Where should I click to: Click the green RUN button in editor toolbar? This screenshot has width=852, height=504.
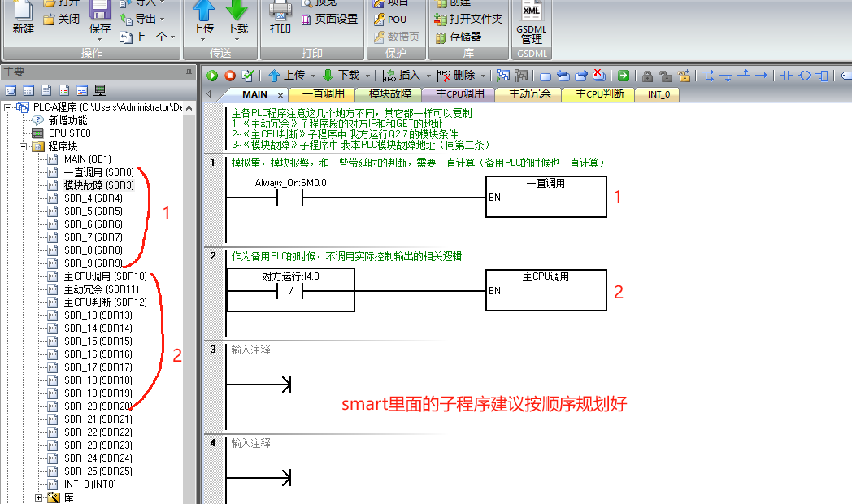click(212, 76)
